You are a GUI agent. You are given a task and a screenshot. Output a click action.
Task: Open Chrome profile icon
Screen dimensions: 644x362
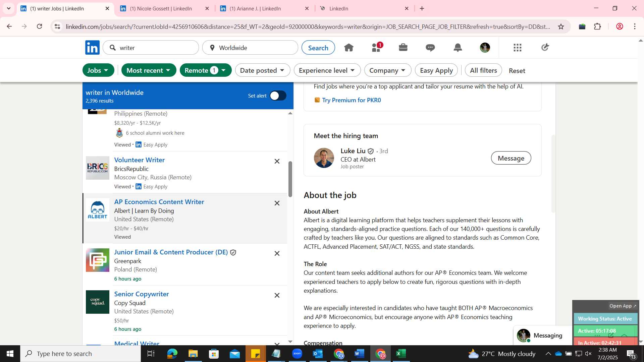[x=620, y=26]
